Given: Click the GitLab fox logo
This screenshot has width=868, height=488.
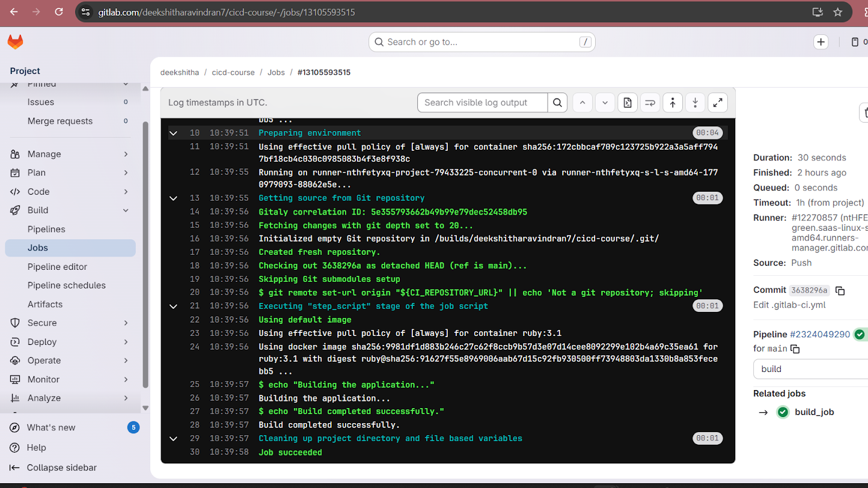Looking at the screenshot, I should coord(15,42).
